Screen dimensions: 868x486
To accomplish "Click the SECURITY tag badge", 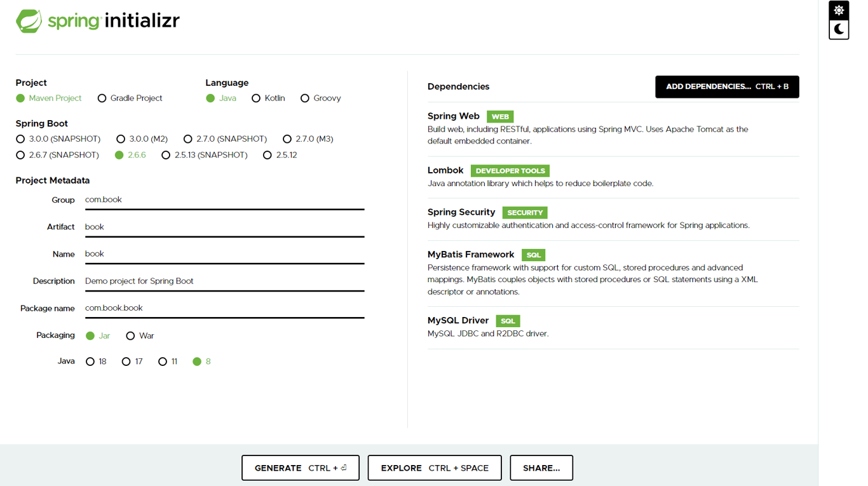I will [525, 213].
